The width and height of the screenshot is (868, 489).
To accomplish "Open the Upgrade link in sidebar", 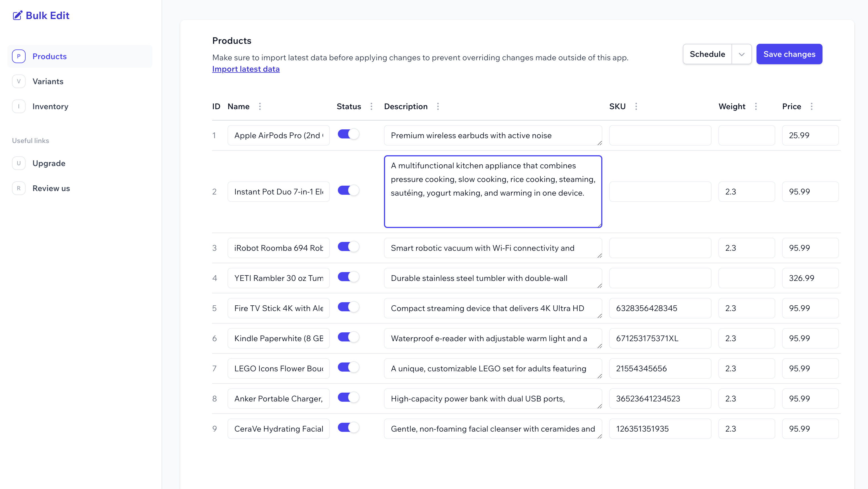I will tap(80, 163).
